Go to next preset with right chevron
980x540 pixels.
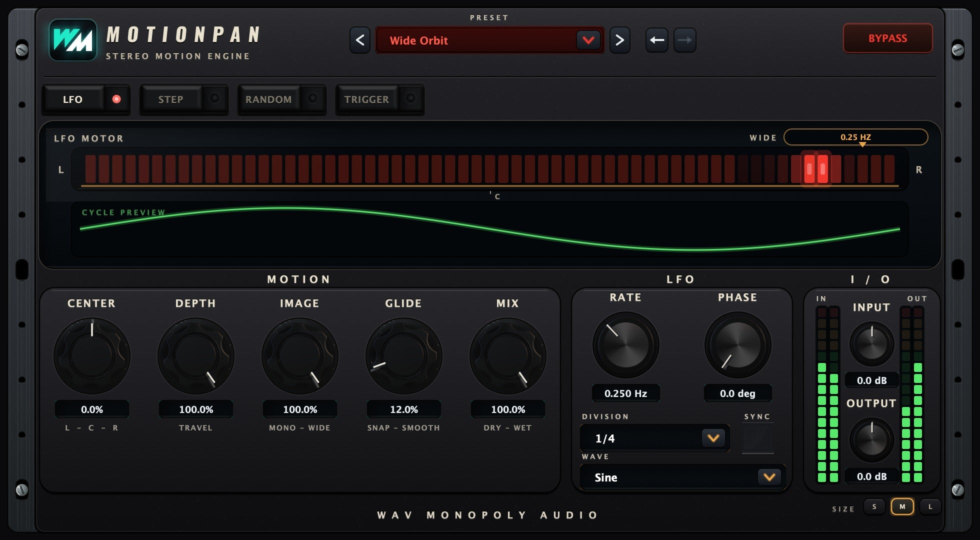coord(619,40)
